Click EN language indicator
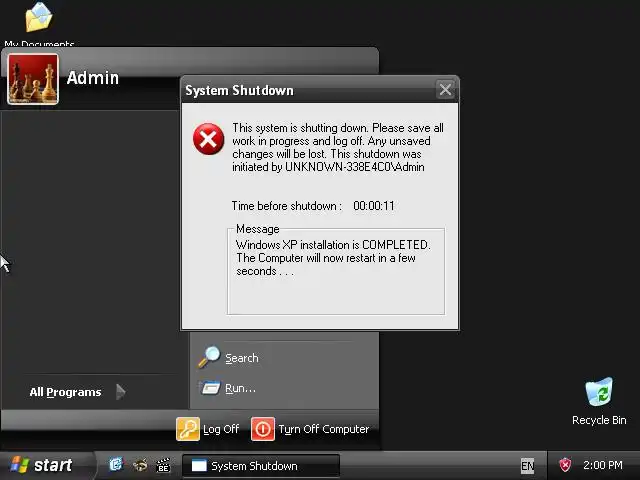The height and width of the screenshot is (480, 640). tap(527, 465)
